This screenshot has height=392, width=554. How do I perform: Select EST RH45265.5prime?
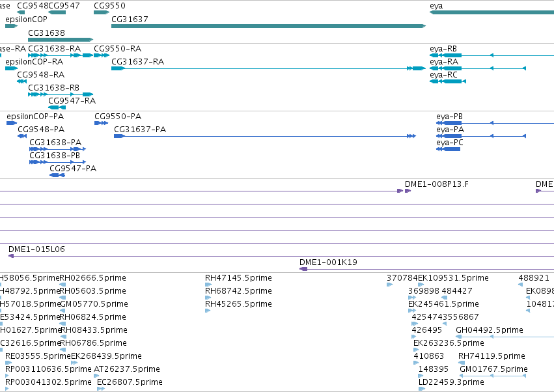(208, 311)
